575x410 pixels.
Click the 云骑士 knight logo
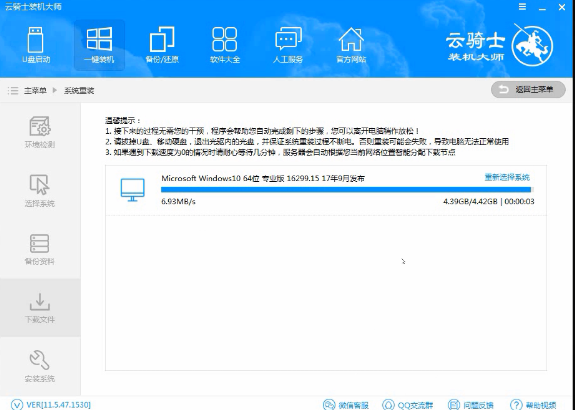(x=532, y=46)
